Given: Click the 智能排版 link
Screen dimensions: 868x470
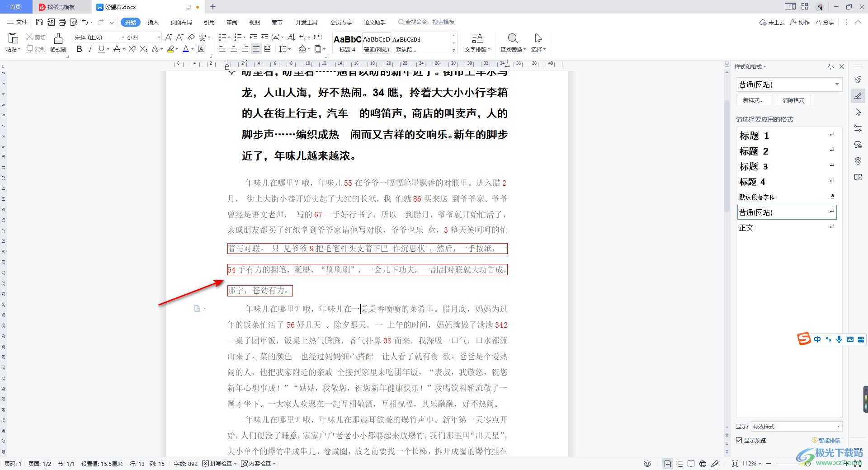Looking at the screenshot, I should [826, 440].
